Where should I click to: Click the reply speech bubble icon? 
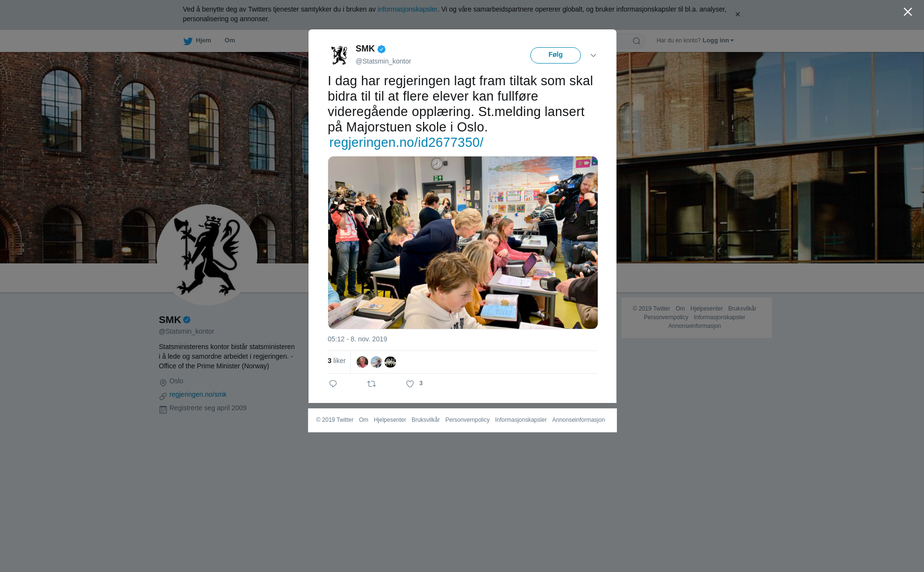click(333, 384)
